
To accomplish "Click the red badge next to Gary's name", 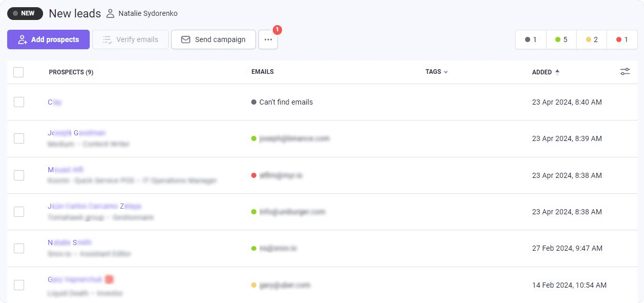I will pos(109,279).
